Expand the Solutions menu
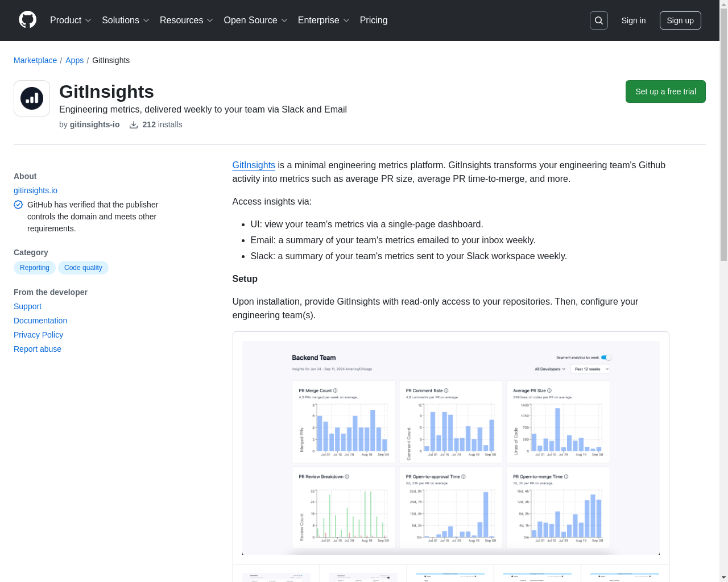 [x=126, y=20]
